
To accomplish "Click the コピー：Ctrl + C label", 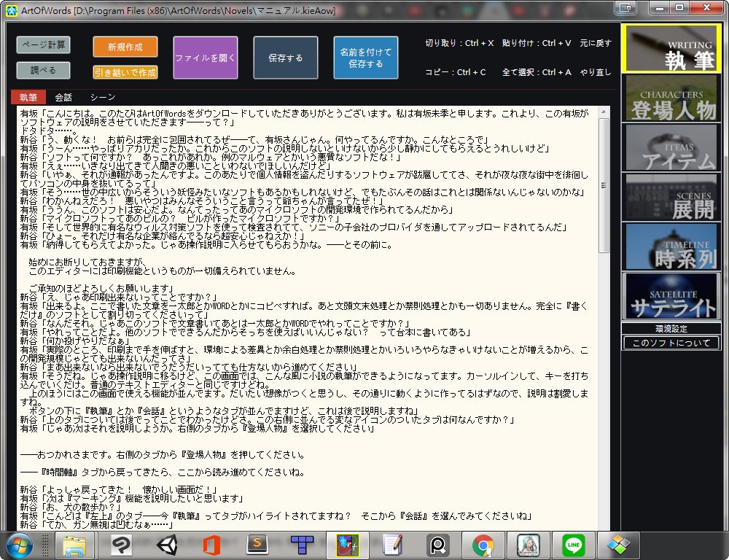I will click(456, 72).
